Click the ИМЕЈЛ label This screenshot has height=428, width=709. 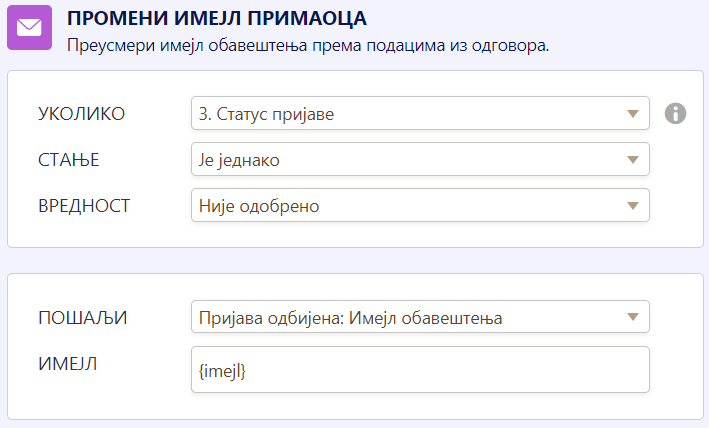point(67,364)
